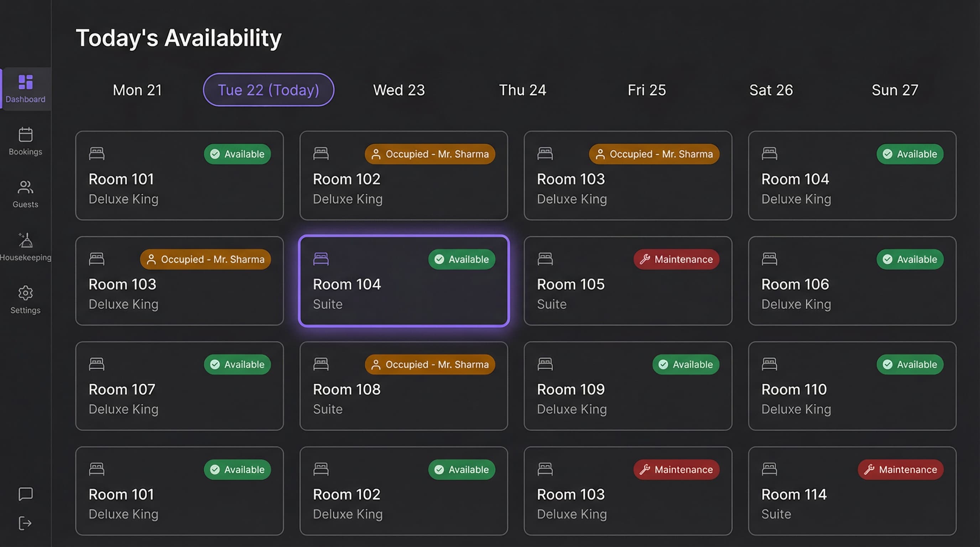Select Tue 22 (Today) date tab
Image resolution: width=980 pixels, height=547 pixels.
point(268,90)
